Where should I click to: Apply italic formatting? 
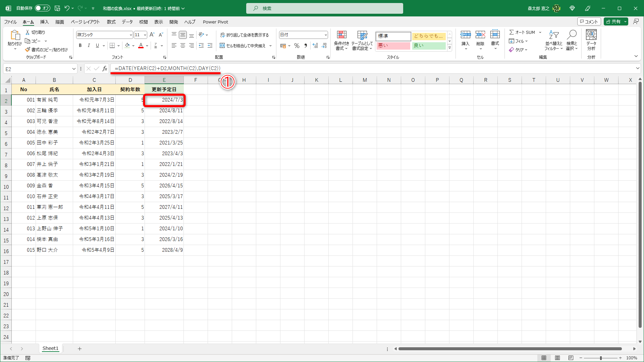point(89,46)
